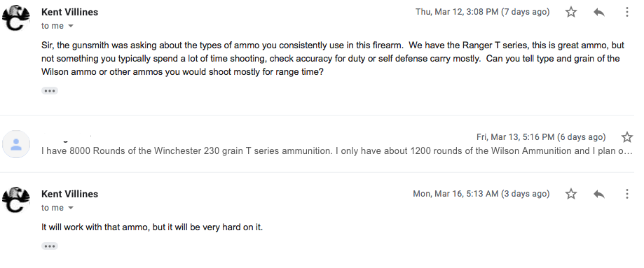Click Kent Villines avatar on first email
Viewport: 644px width, 268px height.
click(x=16, y=17)
